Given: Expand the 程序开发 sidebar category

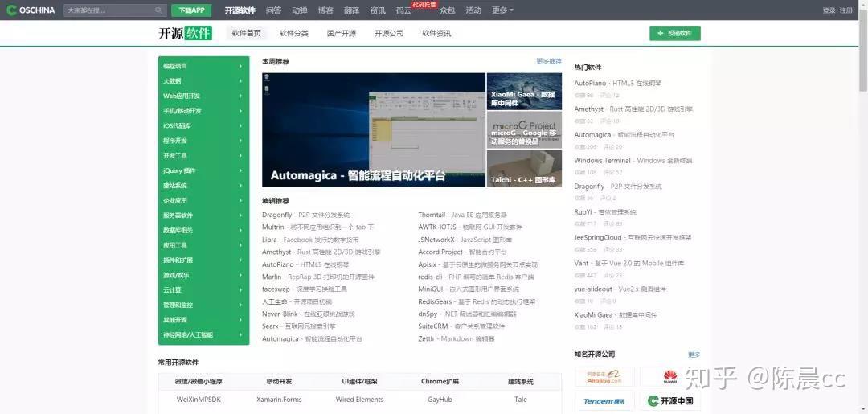Looking at the screenshot, I should [x=203, y=141].
